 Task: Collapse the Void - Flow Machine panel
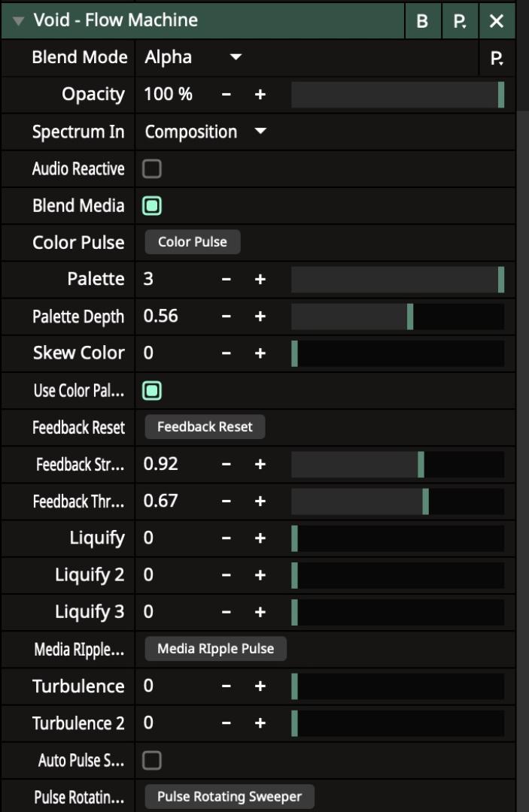point(17,21)
